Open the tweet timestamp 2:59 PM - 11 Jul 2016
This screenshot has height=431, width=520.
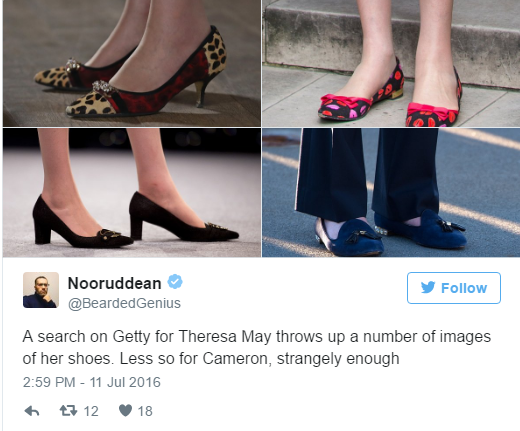(x=92, y=382)
